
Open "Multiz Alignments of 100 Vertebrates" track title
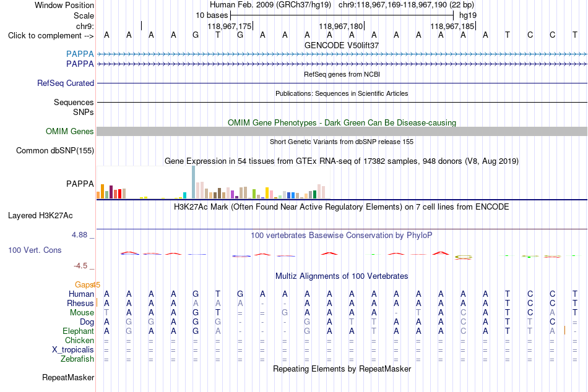(x=342, y=276)
